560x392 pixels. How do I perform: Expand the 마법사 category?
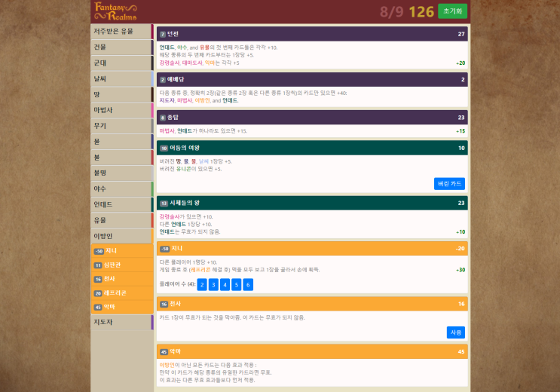[x=122, y=110]
